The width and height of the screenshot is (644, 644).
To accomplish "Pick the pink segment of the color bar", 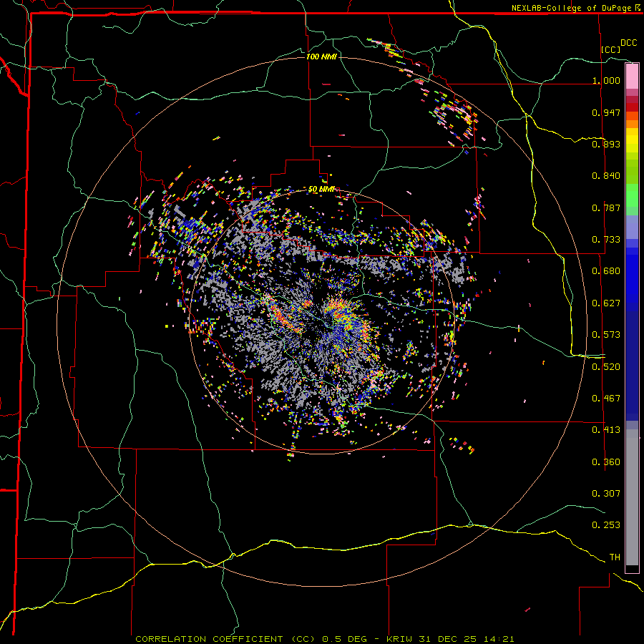I will point(632,76).
